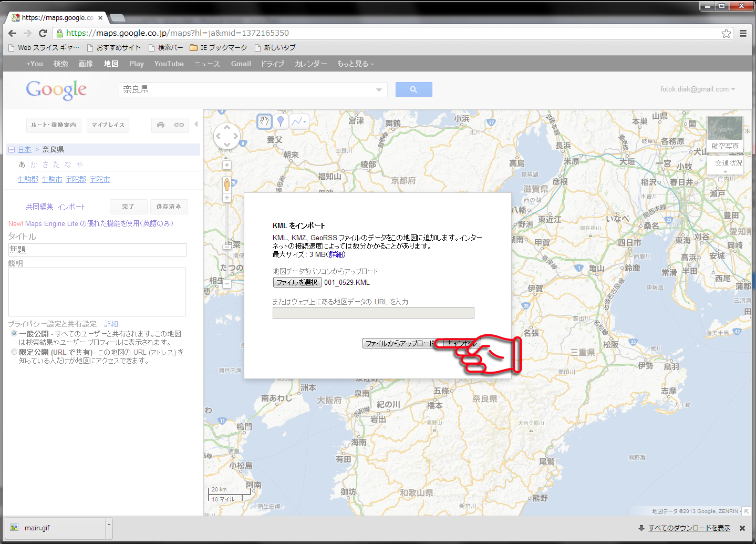756x544 pixels.
Task: Switch to 航空写真 satellite thumbnail
Action: click(725, 134)
